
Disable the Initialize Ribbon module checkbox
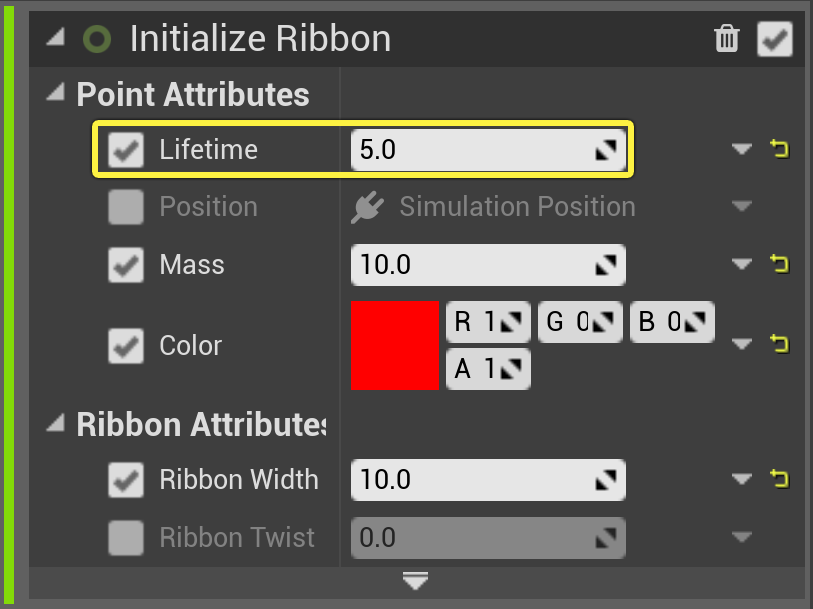[775, 39]
